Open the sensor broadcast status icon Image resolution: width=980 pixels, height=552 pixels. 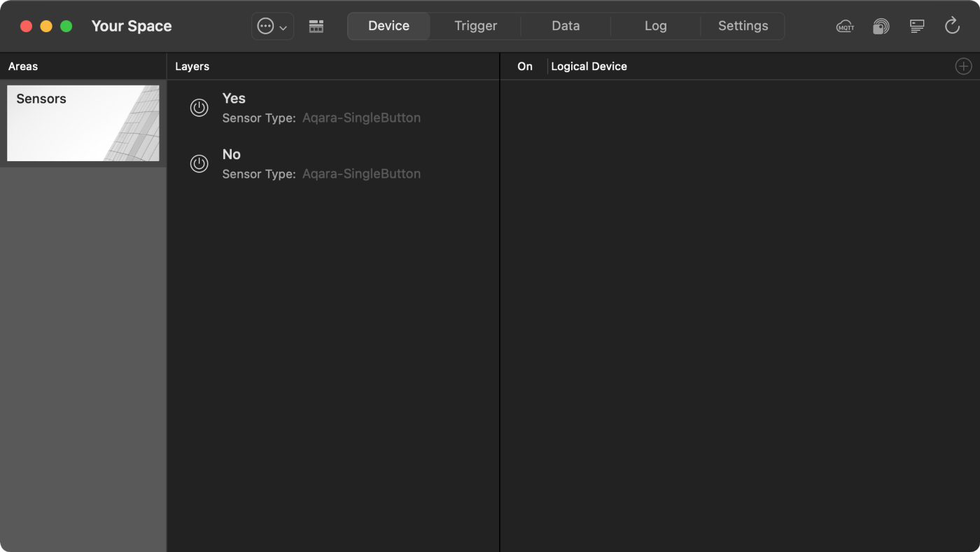881,26
